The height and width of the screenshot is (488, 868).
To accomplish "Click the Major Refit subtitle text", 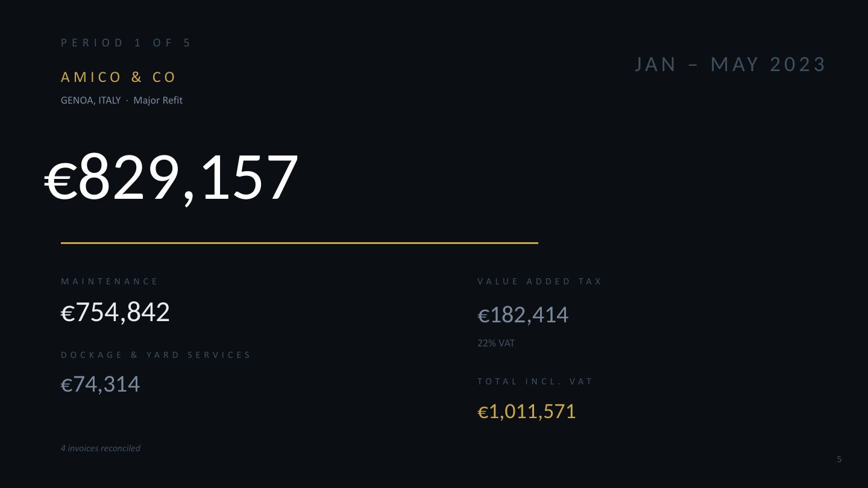I will (158, 101).
